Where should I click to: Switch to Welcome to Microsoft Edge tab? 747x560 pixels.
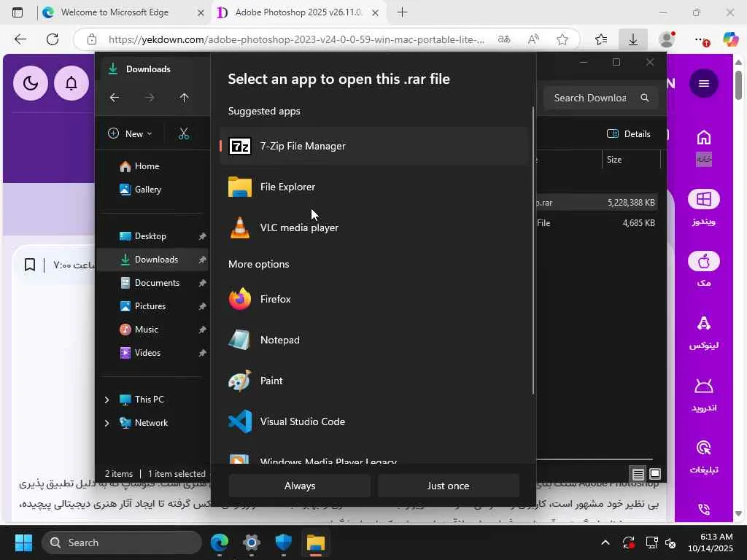115,12
